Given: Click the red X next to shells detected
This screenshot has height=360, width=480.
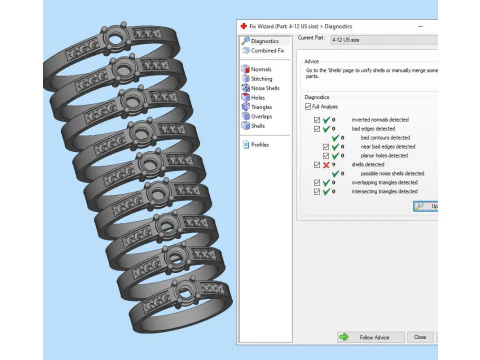Looking at the screenshot, I should 326,165.
